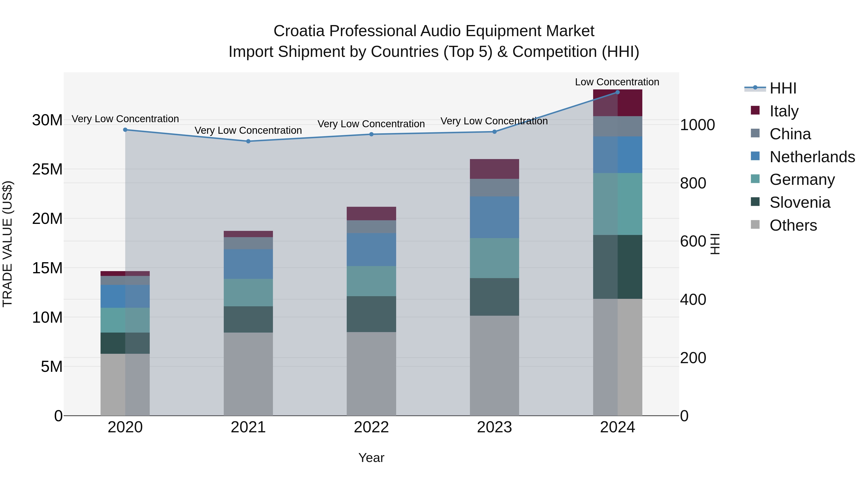Click the HHI line marker for 2024
The width and height of the screenshot is (868, 488).
618,92
